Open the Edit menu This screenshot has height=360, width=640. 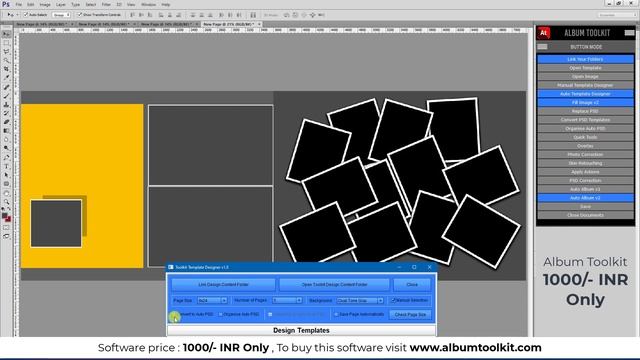pos(31,4)
